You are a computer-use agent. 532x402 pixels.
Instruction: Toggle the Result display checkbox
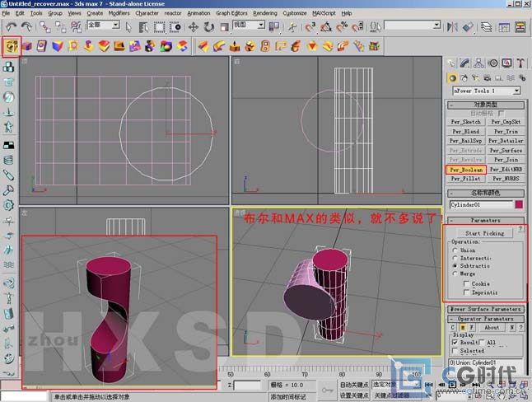pos(455,343)
